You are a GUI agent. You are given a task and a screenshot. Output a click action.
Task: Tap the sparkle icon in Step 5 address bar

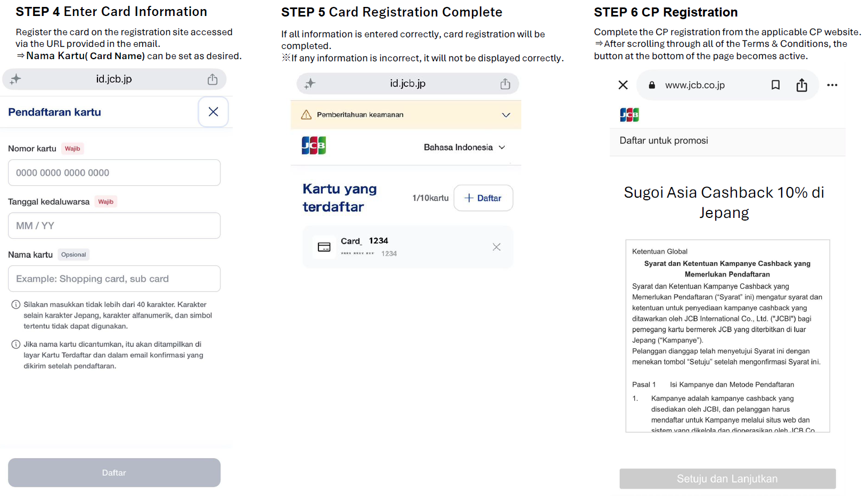[310, 84]
